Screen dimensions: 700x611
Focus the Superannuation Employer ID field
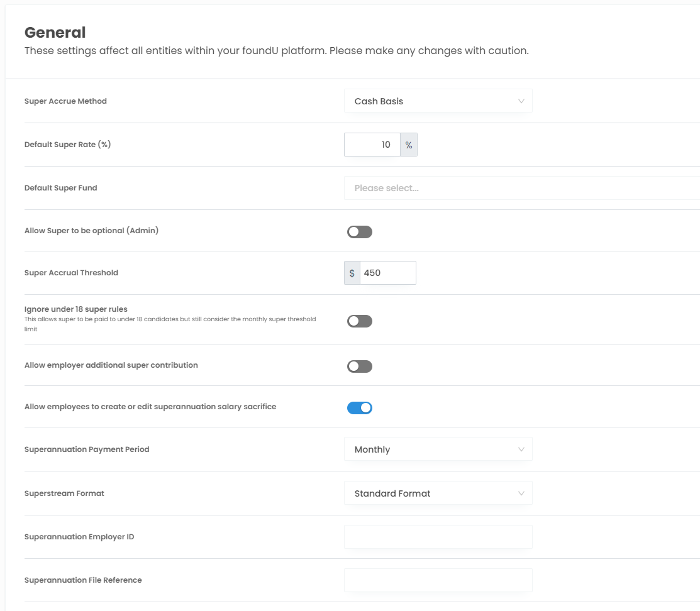click(438, 537)
